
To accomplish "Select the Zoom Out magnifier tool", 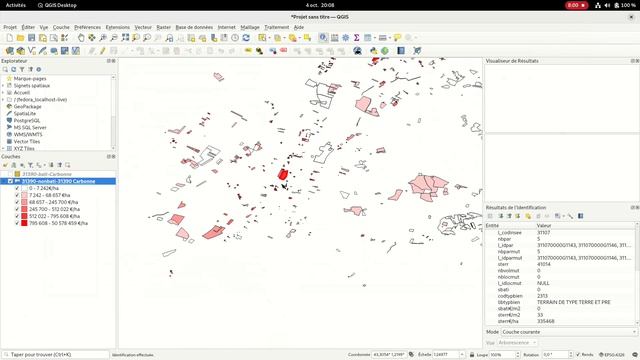I will click(114, 38).
